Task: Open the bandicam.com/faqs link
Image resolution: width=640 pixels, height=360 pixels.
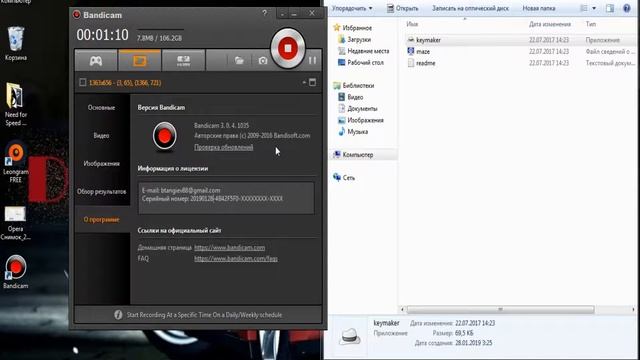Action: pyautogui.click(x=236, y=259)
